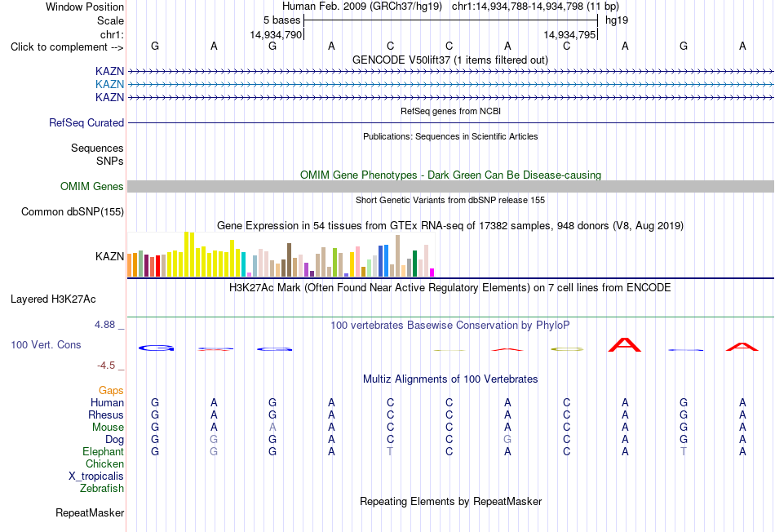Select the Chicken alignment row label
775x532 pixels.
(x=104, y=463)
